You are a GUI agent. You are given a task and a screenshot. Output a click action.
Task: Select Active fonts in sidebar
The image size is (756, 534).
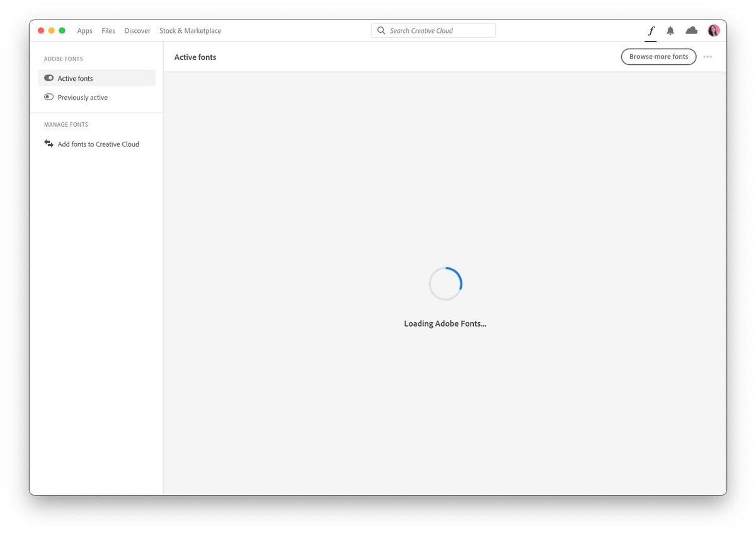96,78
